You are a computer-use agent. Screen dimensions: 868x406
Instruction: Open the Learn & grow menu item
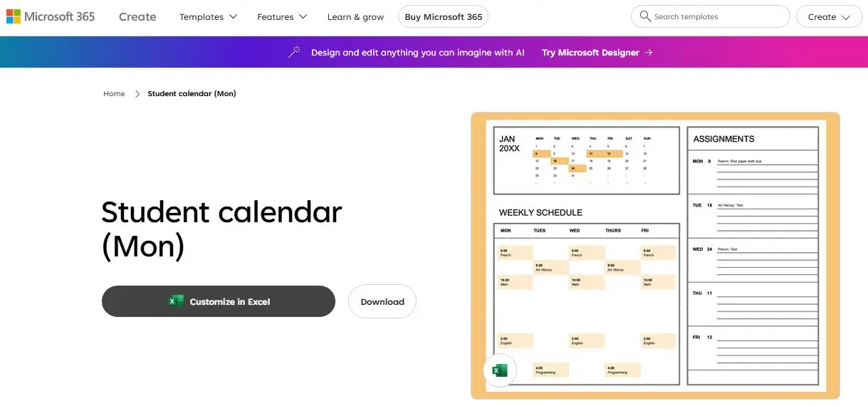[355, 17]
